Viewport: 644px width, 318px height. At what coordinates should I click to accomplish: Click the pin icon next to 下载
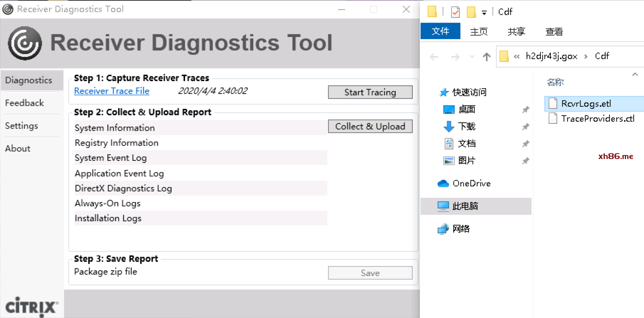click(526, 127)
